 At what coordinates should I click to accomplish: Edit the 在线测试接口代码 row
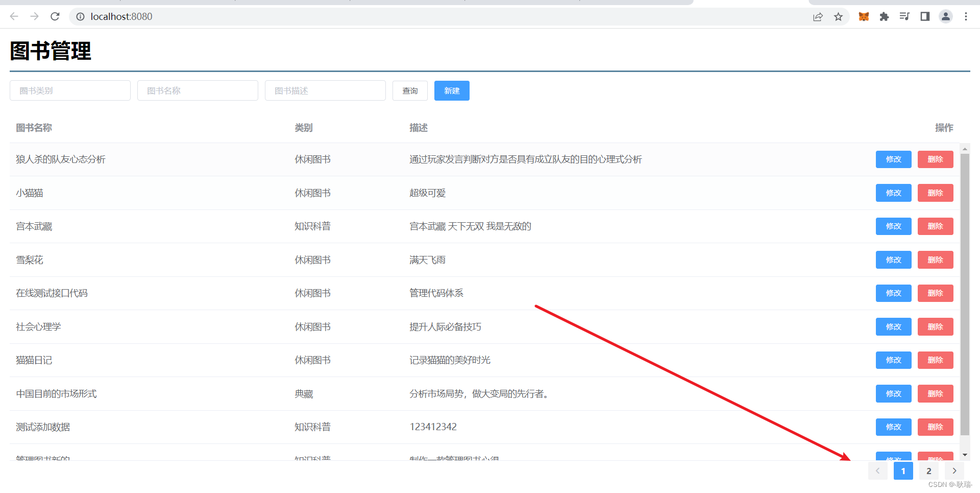click(x=893, y=293)
